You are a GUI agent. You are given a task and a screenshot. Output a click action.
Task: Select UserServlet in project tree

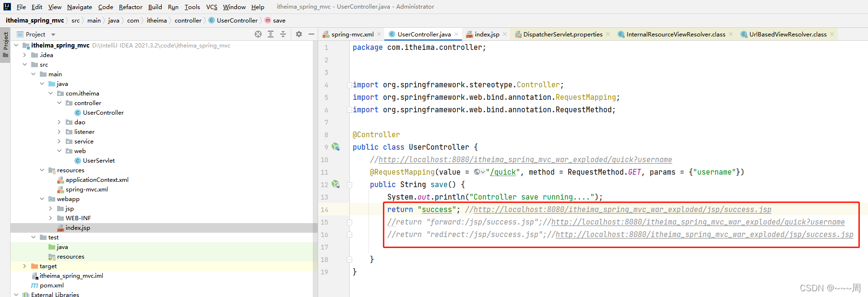click(x=99, y=160)
